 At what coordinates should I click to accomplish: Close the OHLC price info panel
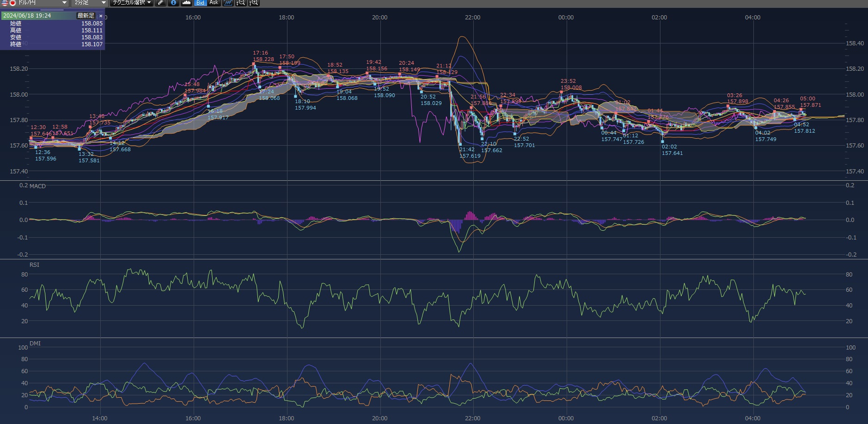point(101,16)
